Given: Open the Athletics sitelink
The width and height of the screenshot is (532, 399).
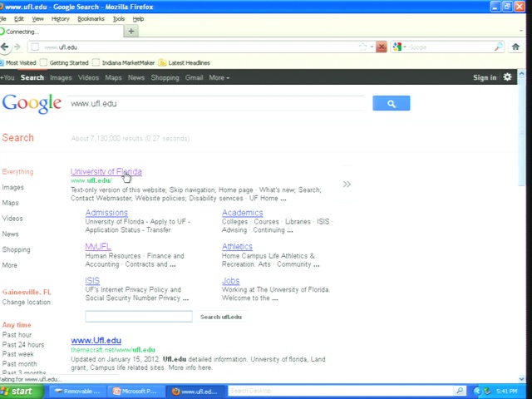Looking at the screenshot, I should tap(237, 247).
